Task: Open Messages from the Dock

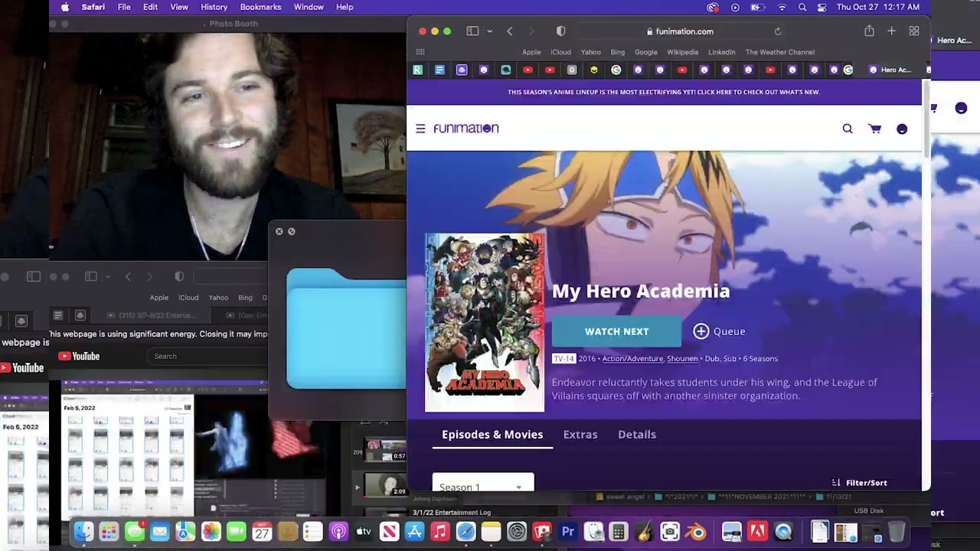Action: click(135, 531)
